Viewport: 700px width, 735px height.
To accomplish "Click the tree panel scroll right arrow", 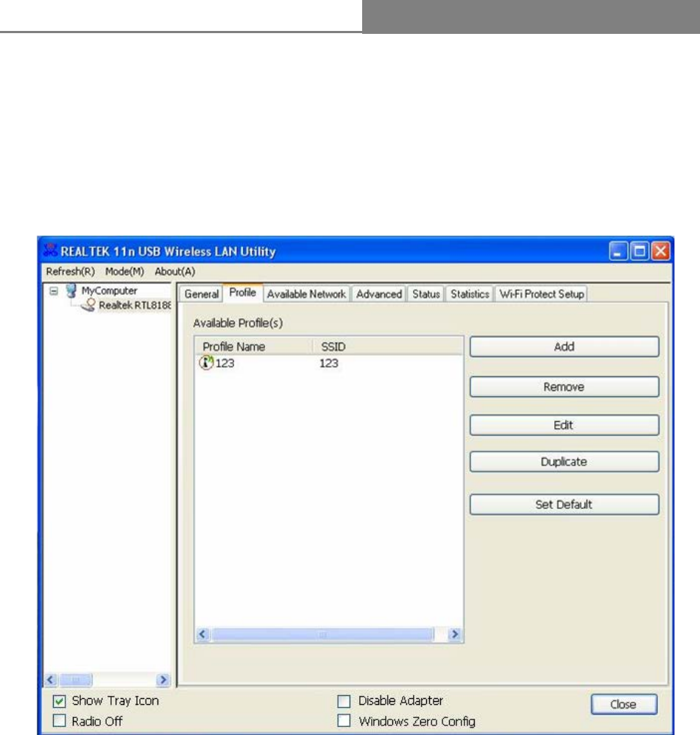I will point(163,679).
